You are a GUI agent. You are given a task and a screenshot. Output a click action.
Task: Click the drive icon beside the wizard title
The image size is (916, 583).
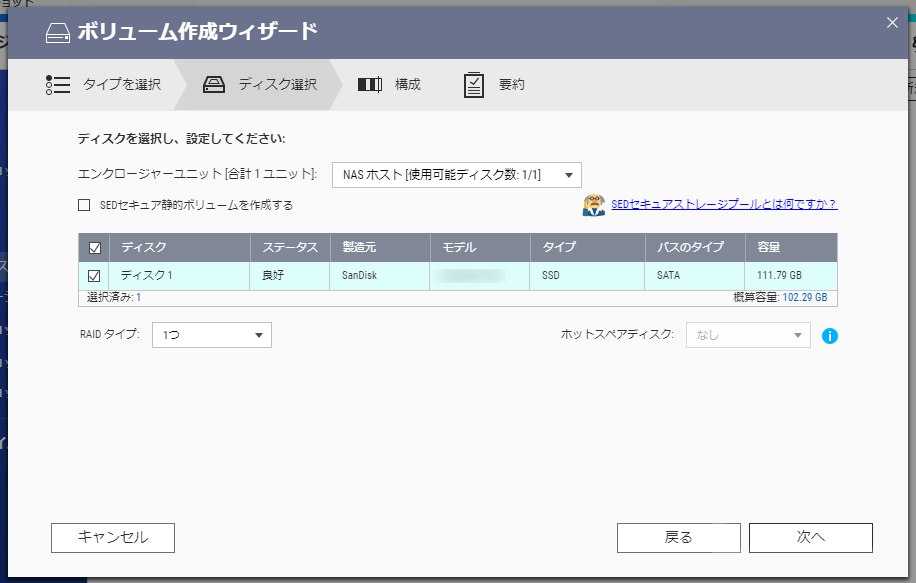pyautogui.click(x=58, y=33)
